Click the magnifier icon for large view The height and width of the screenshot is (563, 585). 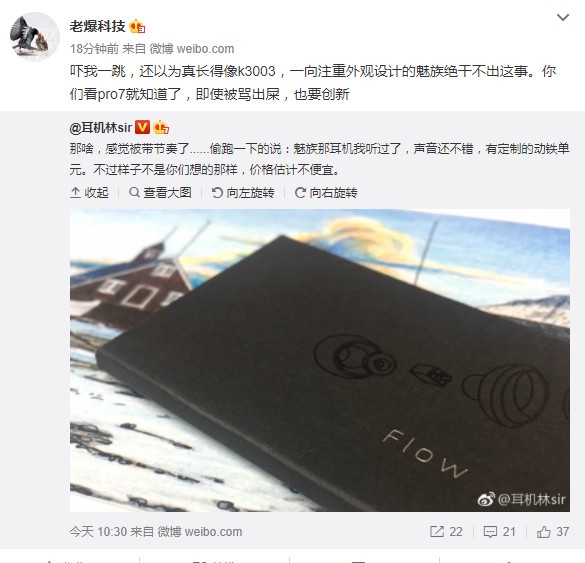[x=134, y=193]
